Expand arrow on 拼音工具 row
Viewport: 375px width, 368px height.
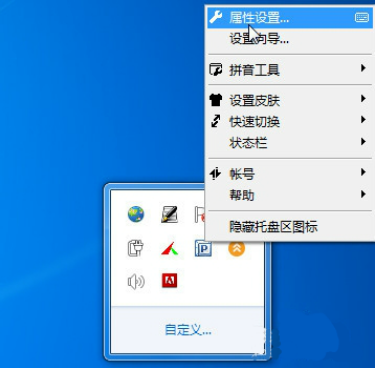click(363, 68)
